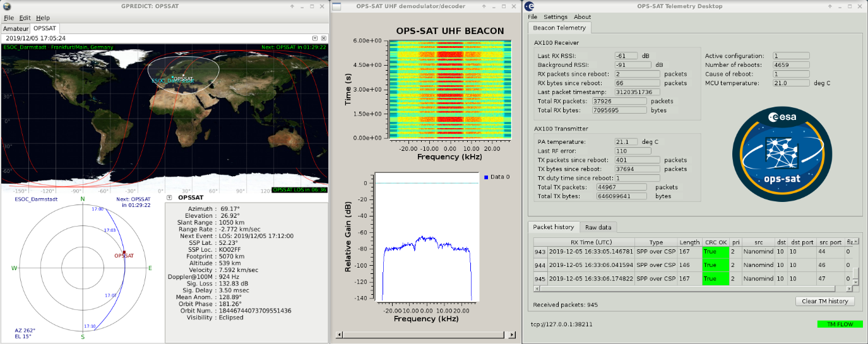Click the CRC OK True cell for packet 943
The height and width of the screenshot is (344, 868).
point(715,251)
